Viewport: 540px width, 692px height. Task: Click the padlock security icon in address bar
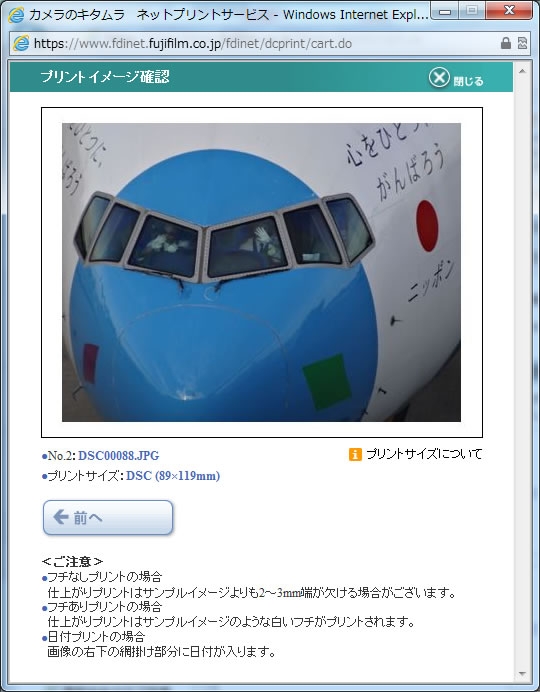coord(506,43)
